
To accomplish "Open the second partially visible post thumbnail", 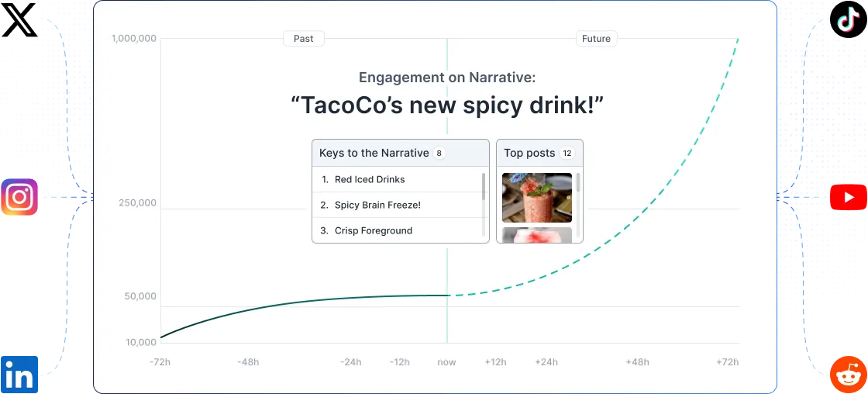I will click(x=537, y=235).
